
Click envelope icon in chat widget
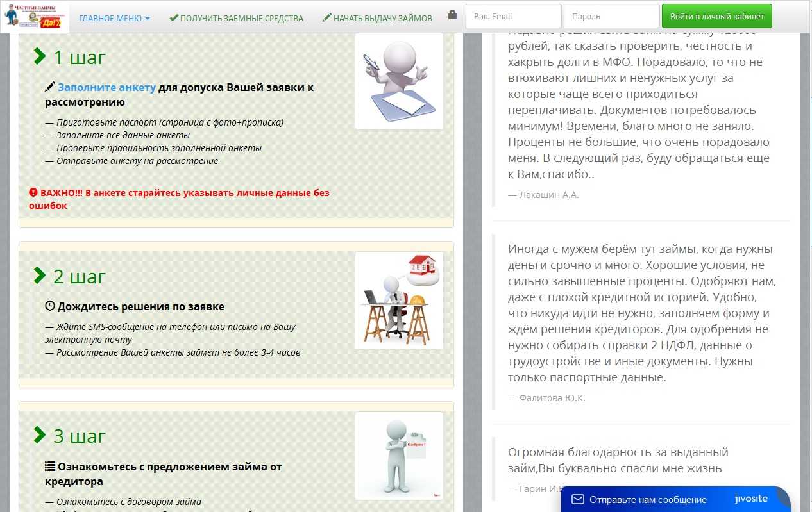578,499
